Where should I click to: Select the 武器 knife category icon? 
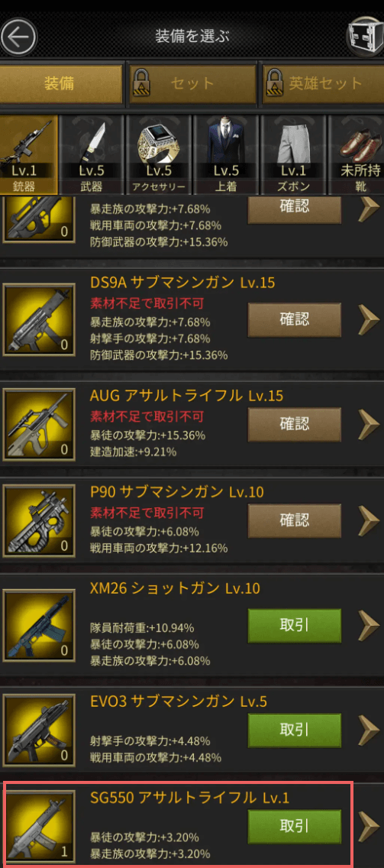point(92,155)
